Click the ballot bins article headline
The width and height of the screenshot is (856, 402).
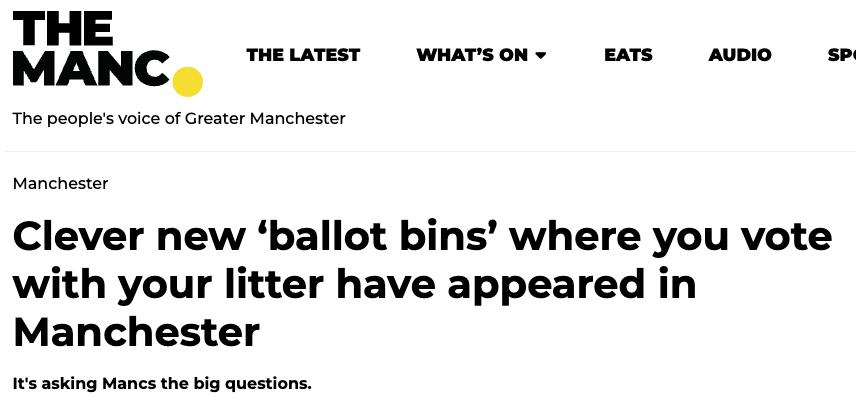point(420,284)
